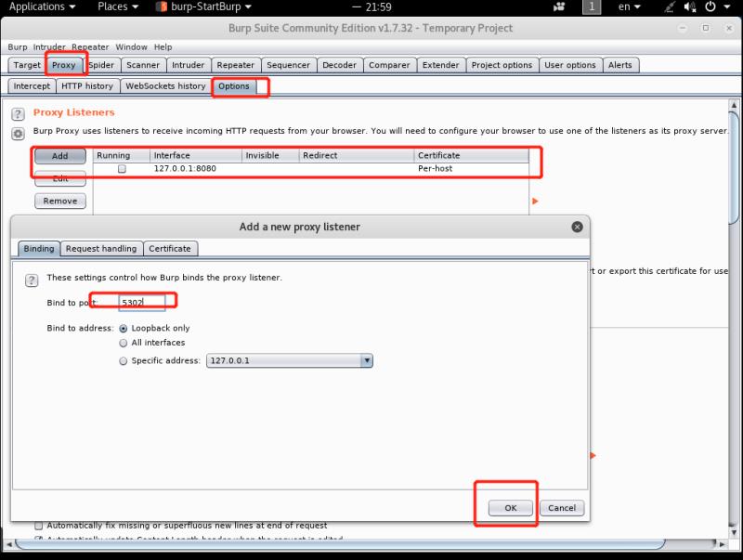Open Specific address 127.0.0.1 dropdown
This screenshot has height=560, width=743.
coord(290,361)
